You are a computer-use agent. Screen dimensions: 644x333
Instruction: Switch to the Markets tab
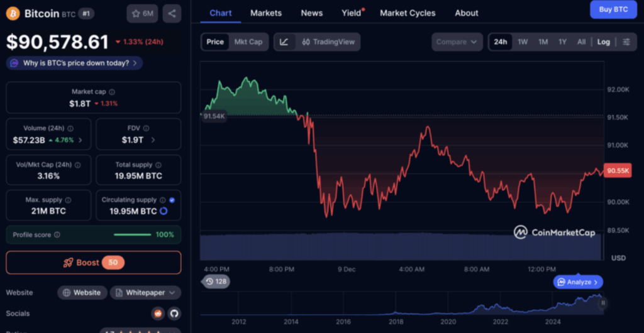click(x=266, y=13)
